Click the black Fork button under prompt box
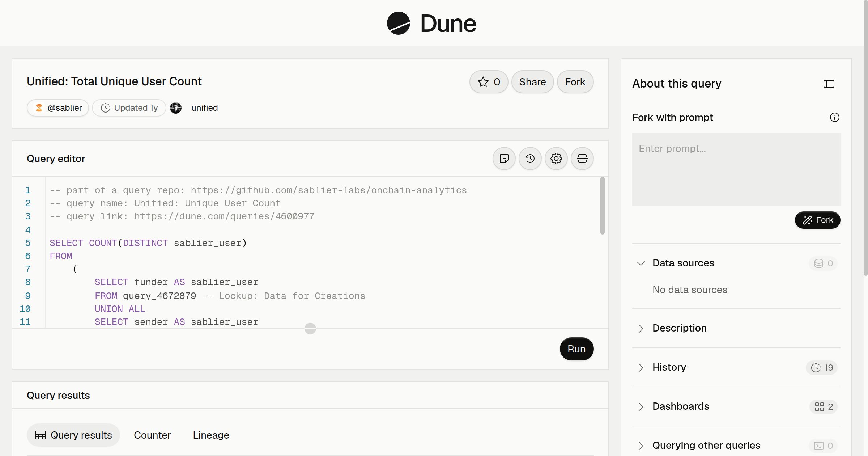This screenshot has height=456, width=868. pos(817,220)
